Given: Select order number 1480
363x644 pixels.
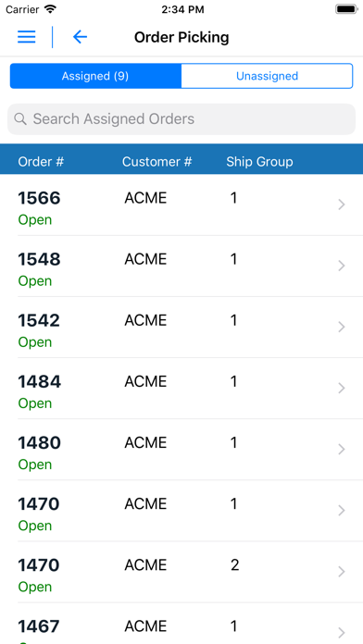Looking at the screenshot, I should pyautogui.click(x=40, y=442).
